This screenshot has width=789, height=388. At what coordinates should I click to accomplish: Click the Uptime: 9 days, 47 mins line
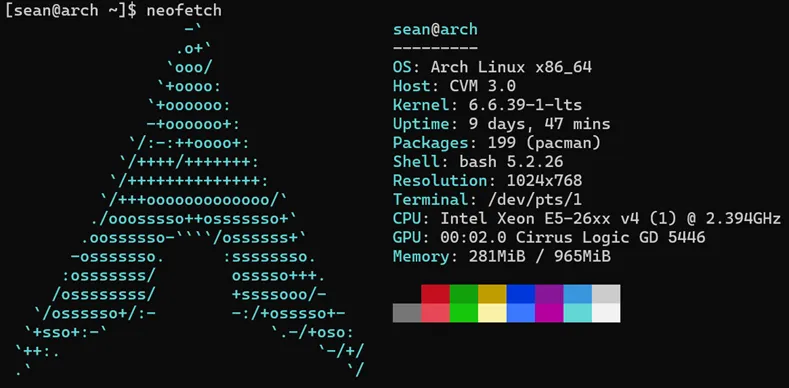[x=502, y=124]
